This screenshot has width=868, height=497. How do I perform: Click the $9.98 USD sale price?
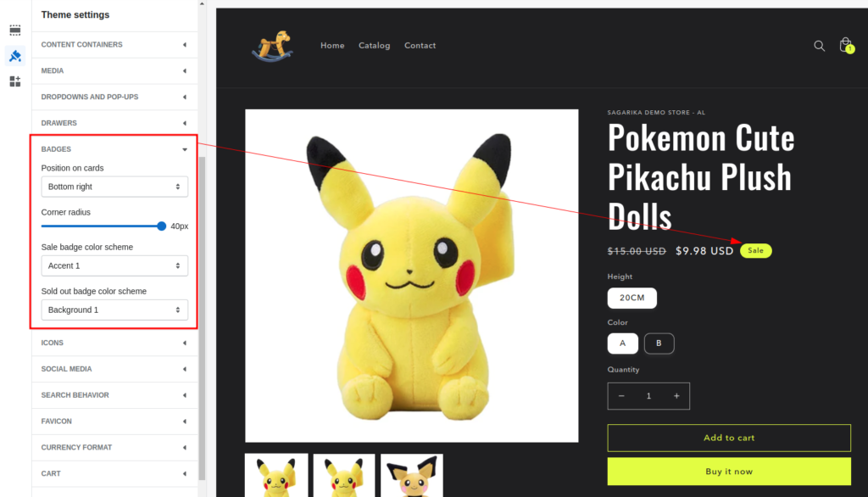pos(704,251)
